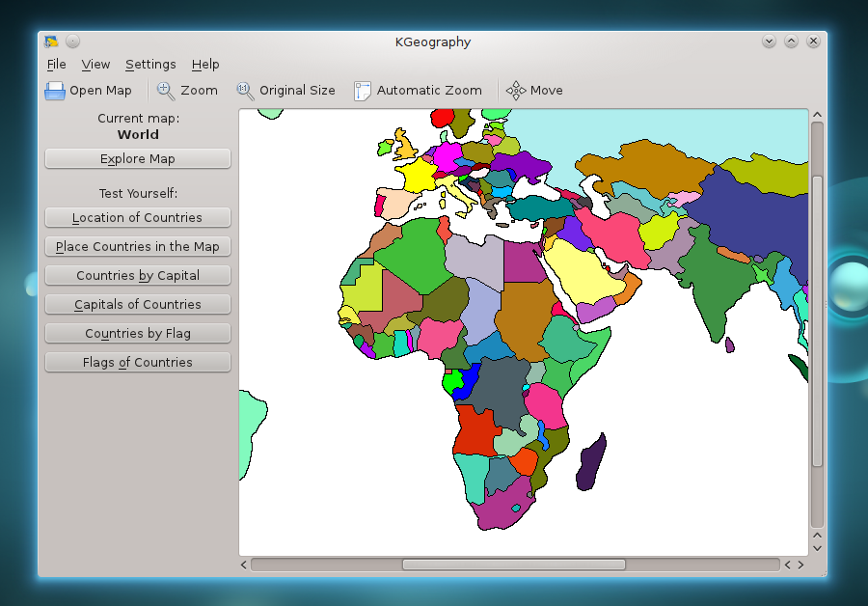Open the File menu

coord(56,65)
